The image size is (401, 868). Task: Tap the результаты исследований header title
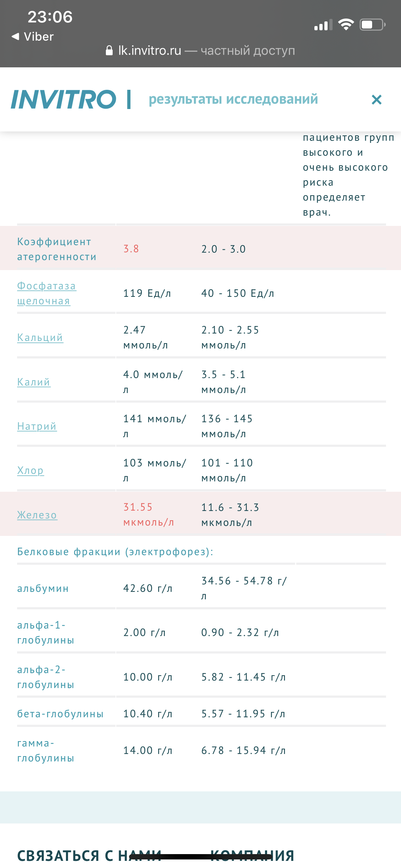click(x=233, y=99)
